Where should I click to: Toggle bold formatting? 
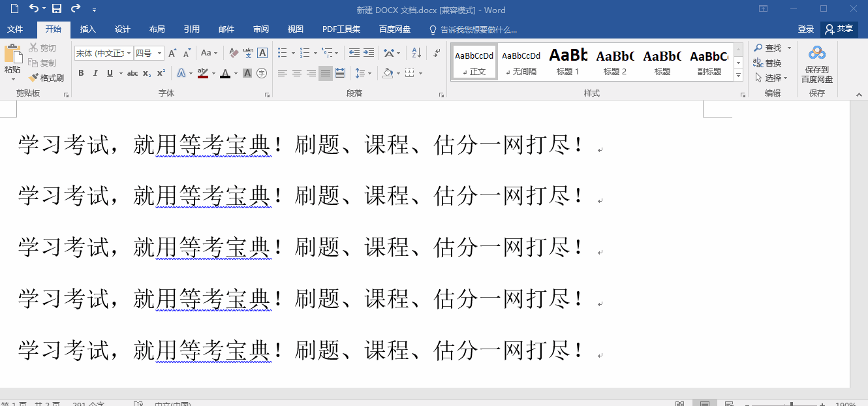(81, 73)
